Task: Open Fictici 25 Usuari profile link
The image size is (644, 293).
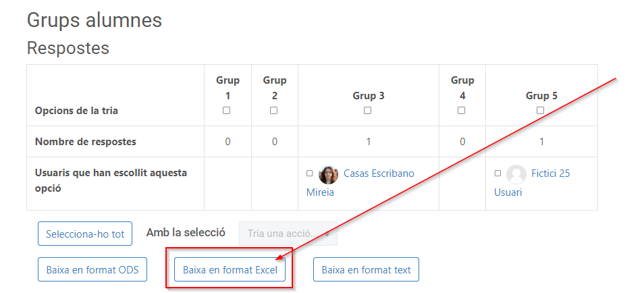Action: (x=550, y=174)
